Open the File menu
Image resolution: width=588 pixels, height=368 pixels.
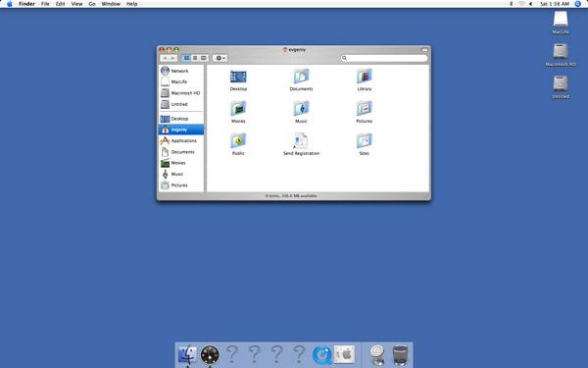click(45, 4)
